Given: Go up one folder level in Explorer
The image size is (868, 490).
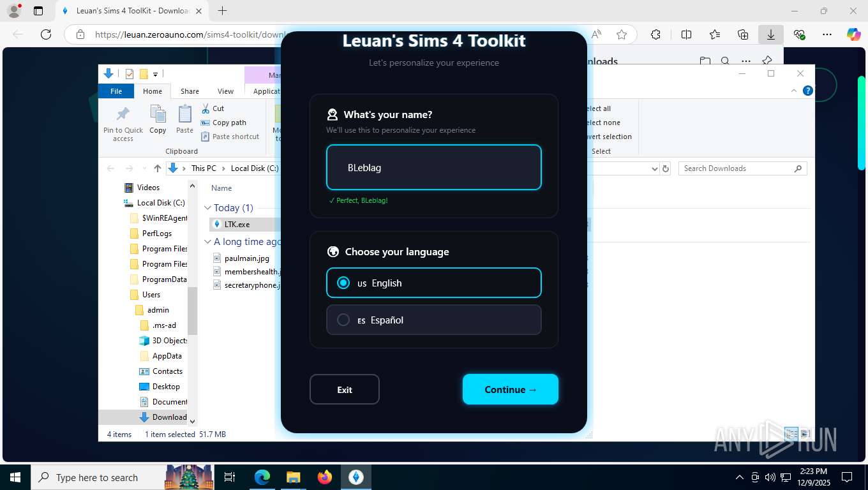Looking at the screenshot, I should coord(157,168).
